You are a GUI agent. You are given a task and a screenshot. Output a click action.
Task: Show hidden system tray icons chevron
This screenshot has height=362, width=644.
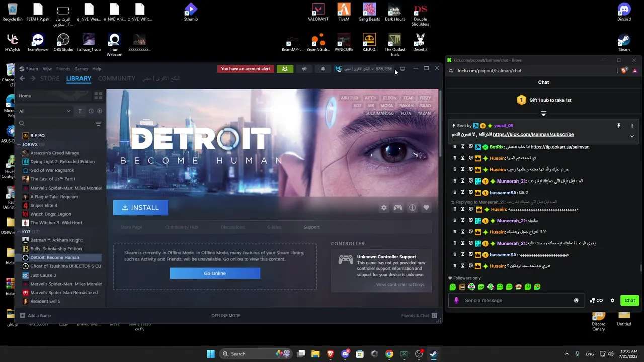[x=566, y=354]
